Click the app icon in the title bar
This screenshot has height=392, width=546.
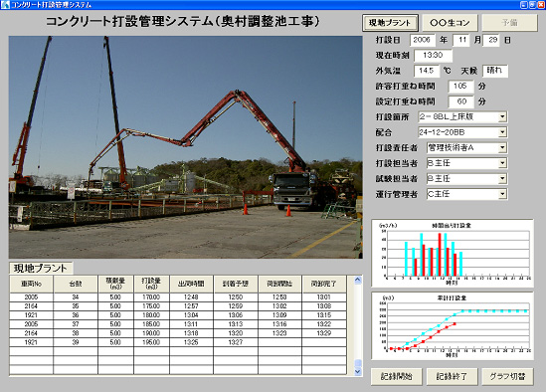[x=5, y=5]
